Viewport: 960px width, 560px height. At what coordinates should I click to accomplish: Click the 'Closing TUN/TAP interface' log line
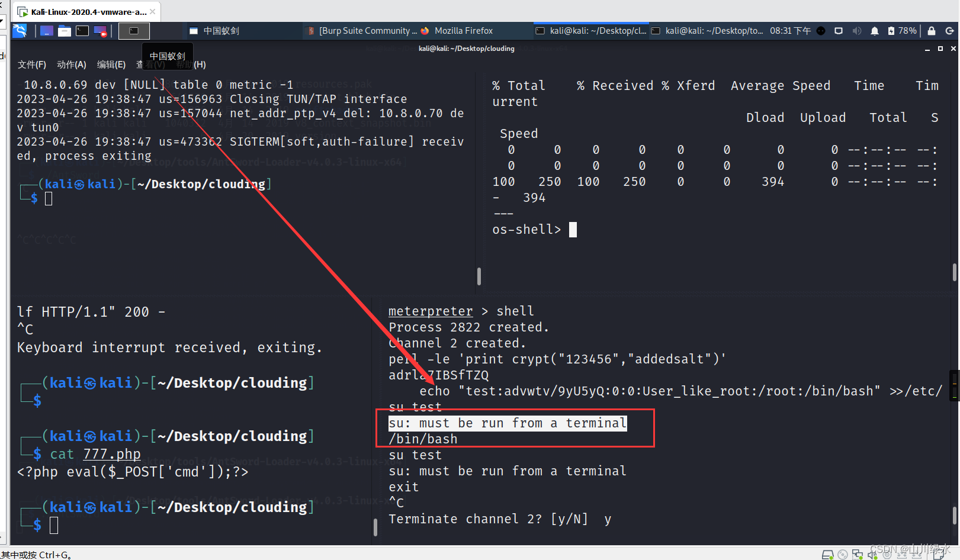pos(212,99)
